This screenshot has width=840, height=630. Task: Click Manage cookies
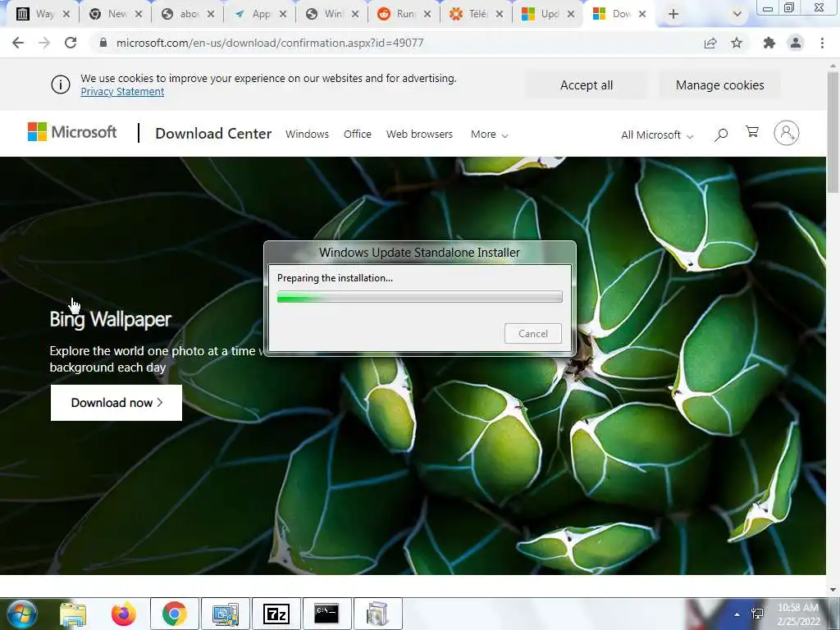tap(719, 85)
